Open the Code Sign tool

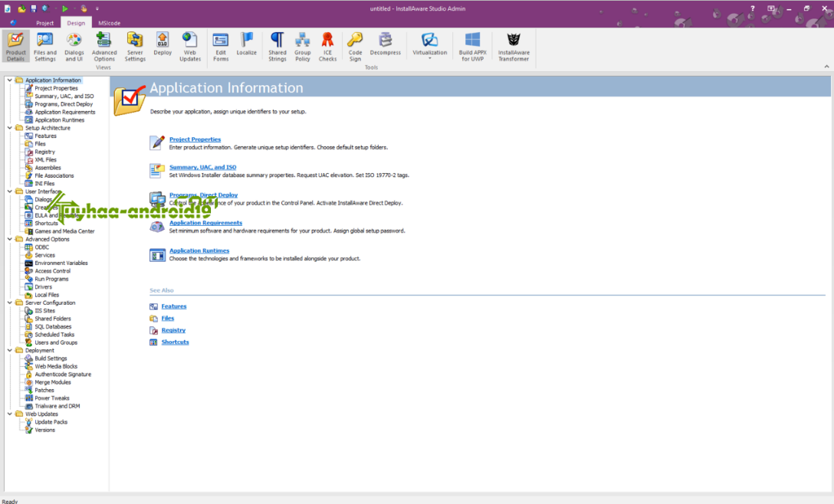[x=355, y=47]
